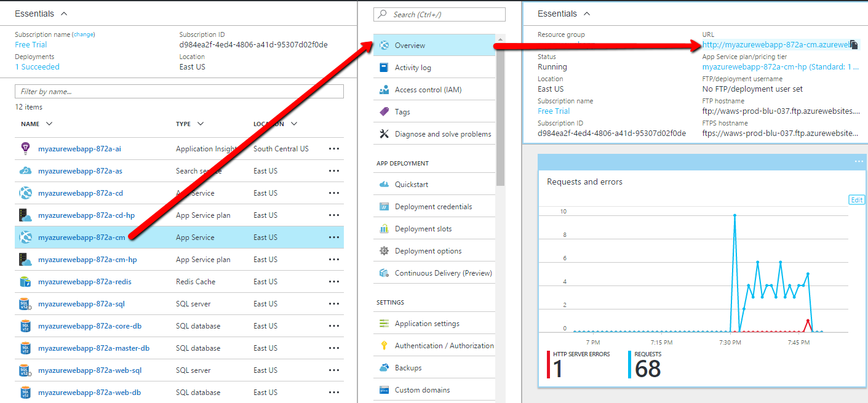The height and width of the screenshot is (403, 868).
Task: Open the ellipsis menu for myazurewebapp-872a-redis
Action: click(x=334, y=282)
